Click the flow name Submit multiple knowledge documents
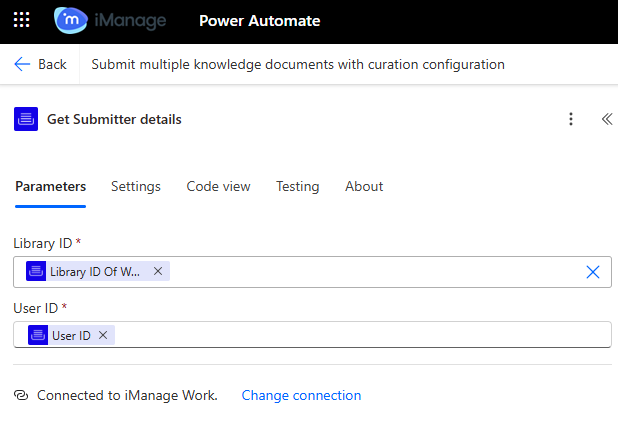 (x=298, y=64)
